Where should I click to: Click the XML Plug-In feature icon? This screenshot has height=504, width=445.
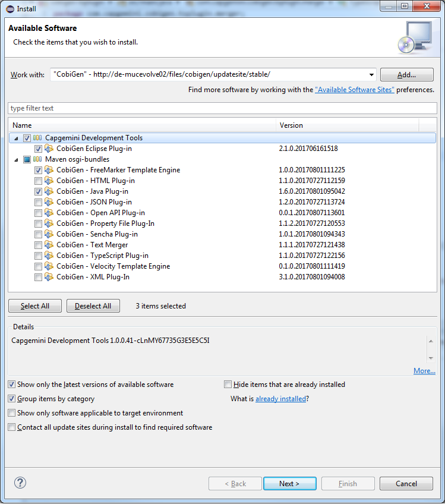pyautogui.click(x=49, y=277)
